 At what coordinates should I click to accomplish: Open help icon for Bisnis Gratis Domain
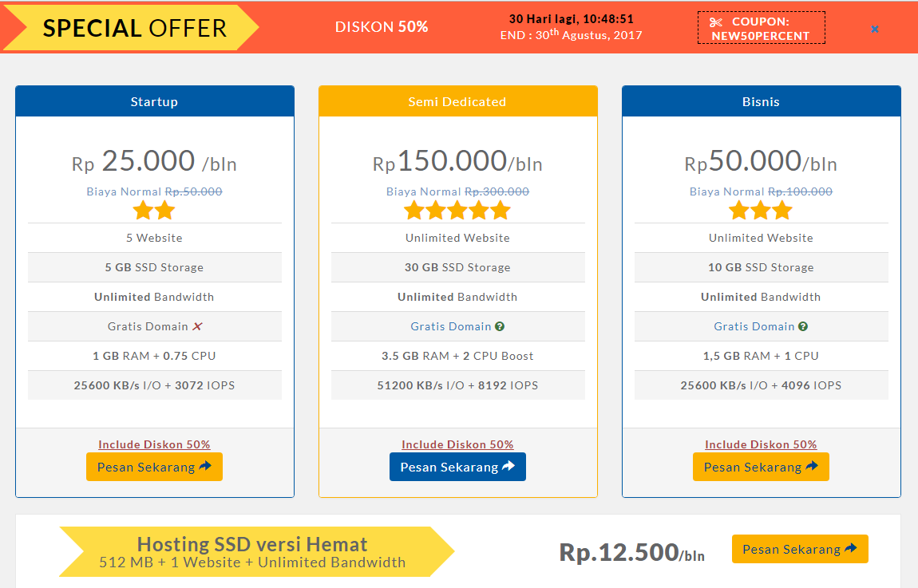point(803,326)
